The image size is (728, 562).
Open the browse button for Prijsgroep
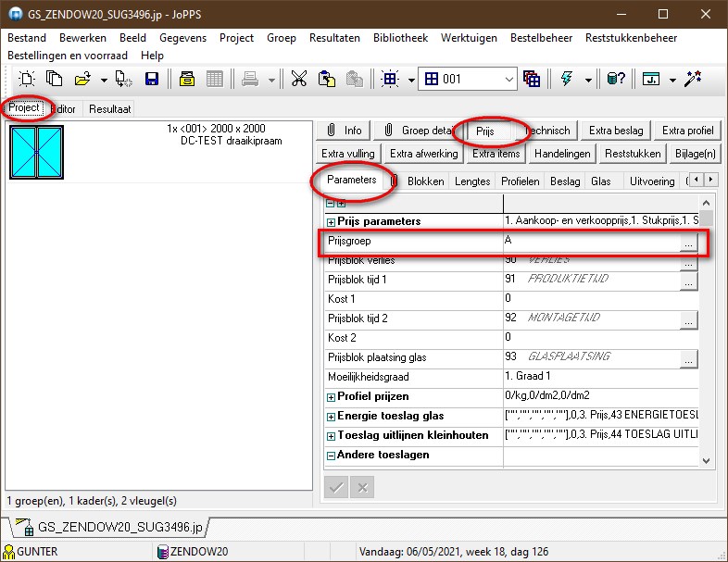(x=688, y=243)
